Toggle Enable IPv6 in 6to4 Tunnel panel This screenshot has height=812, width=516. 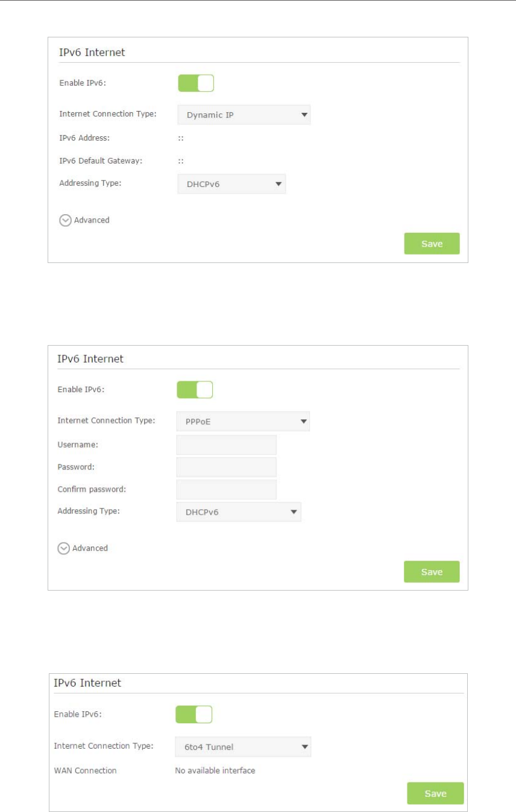[x=193, y=715]
